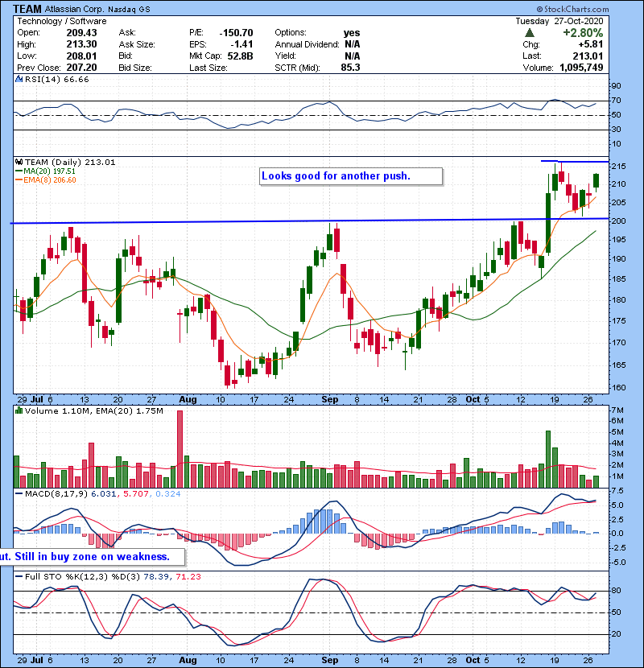Click the SCTR (Mid) value 85.3

tap(350, 68)
